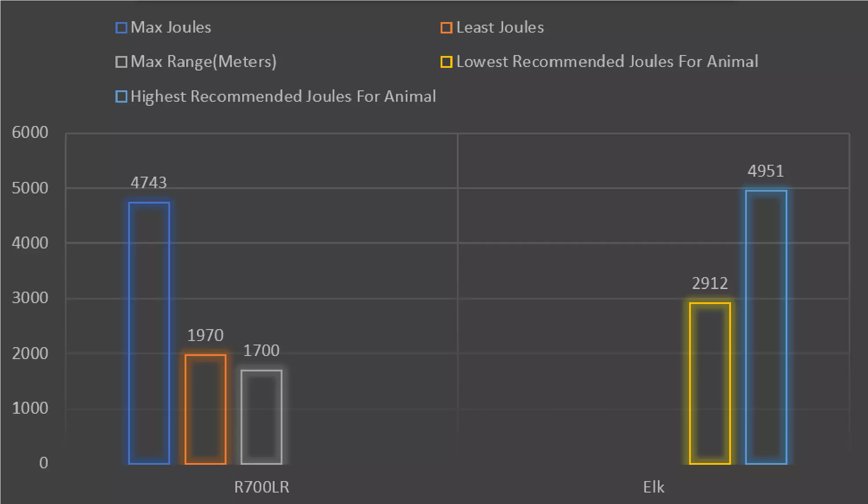
Task: Click the orange Least Joules bar
Action: pos(205,409)
